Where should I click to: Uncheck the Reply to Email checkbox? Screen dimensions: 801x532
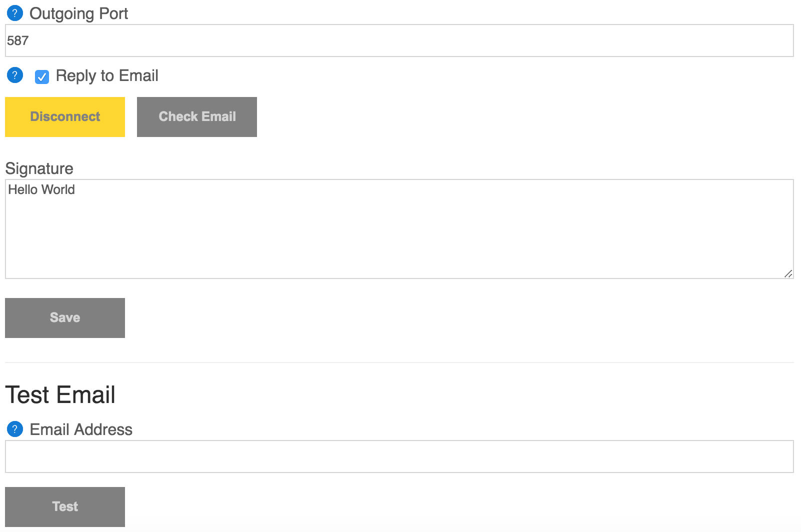[x=42, y=77]
